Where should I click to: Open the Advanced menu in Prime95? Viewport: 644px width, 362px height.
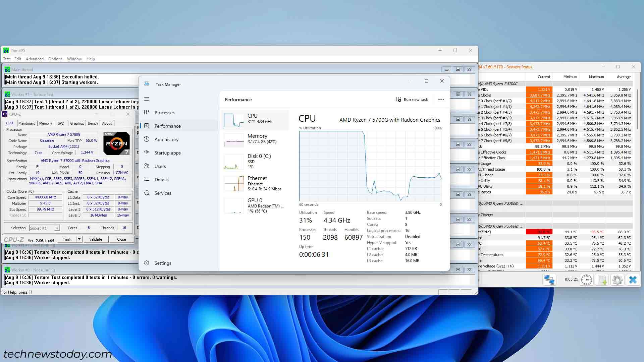(x=35, y=59)
